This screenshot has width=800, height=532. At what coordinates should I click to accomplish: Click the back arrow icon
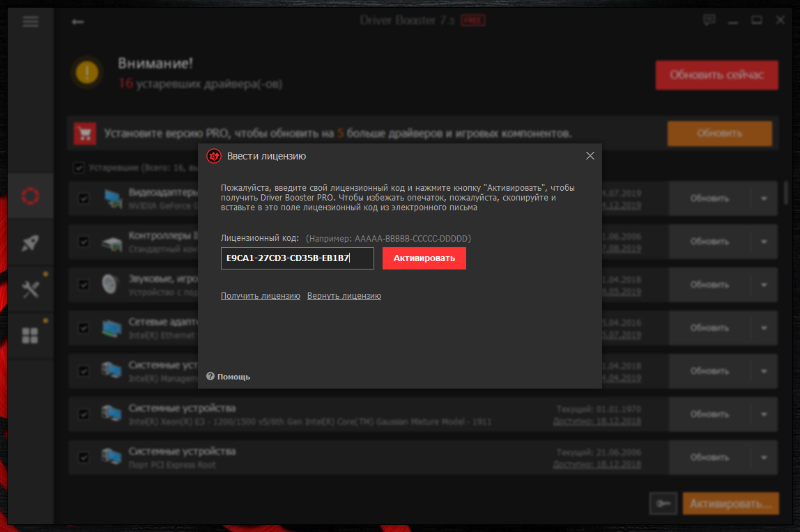(78, 22)
